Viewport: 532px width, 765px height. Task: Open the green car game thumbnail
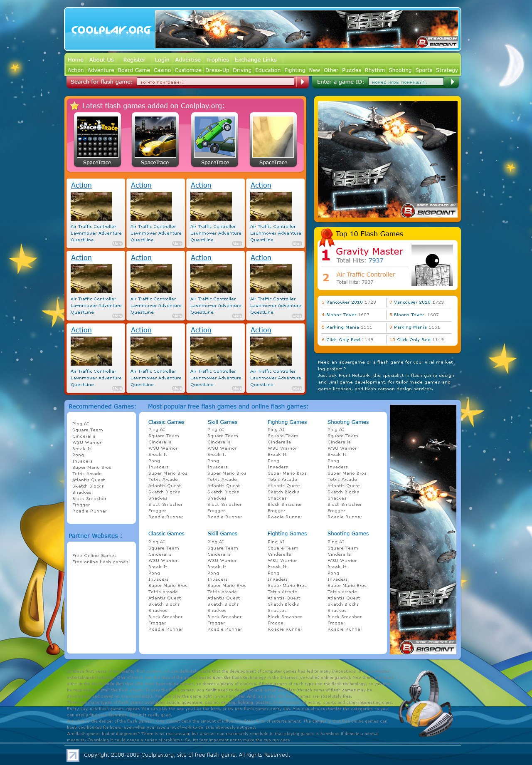[x=215, y=137]
